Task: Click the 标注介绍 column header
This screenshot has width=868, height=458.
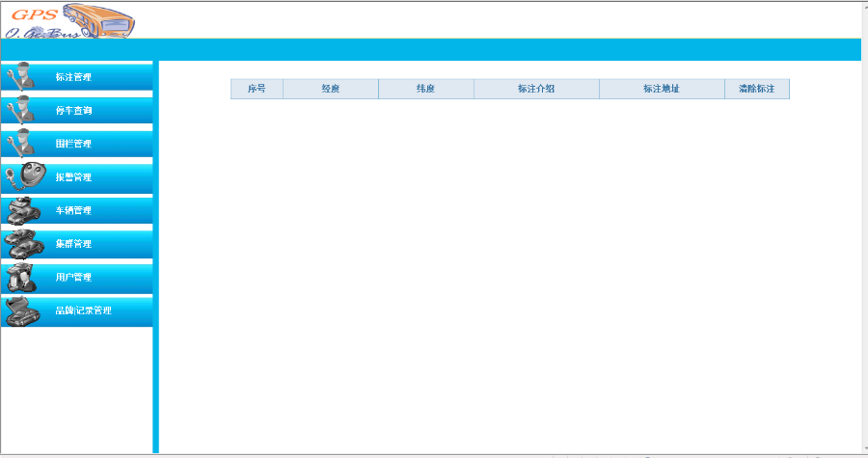Action: pyautogui.click(x=536, y=89)
